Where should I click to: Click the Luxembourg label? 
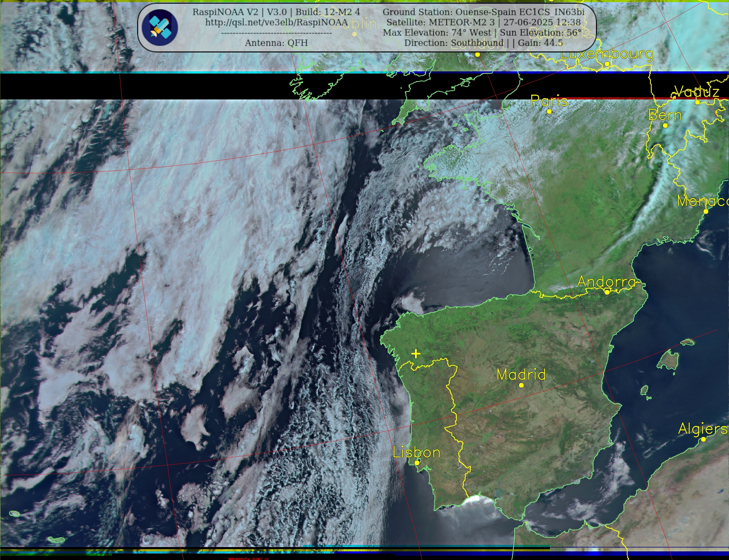click(607, 54)
